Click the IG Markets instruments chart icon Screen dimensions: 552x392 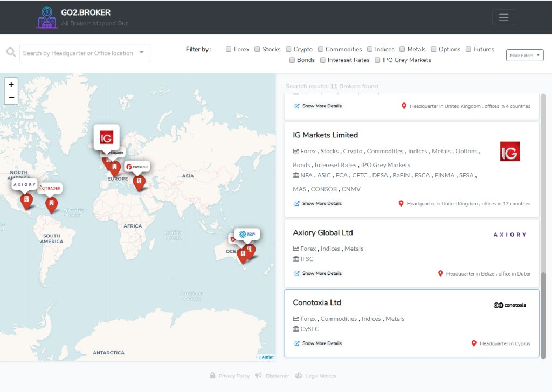pos(296,151)
